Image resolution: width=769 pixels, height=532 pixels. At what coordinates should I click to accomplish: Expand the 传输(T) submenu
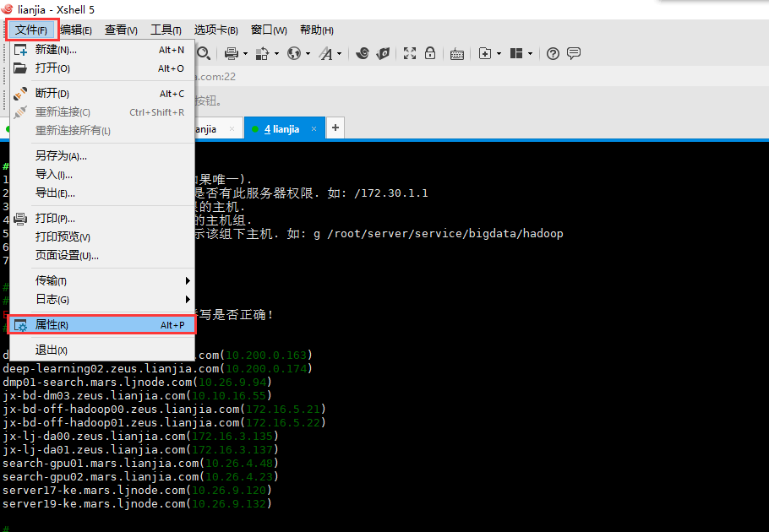pyautogui.click(x=102, y=280)
